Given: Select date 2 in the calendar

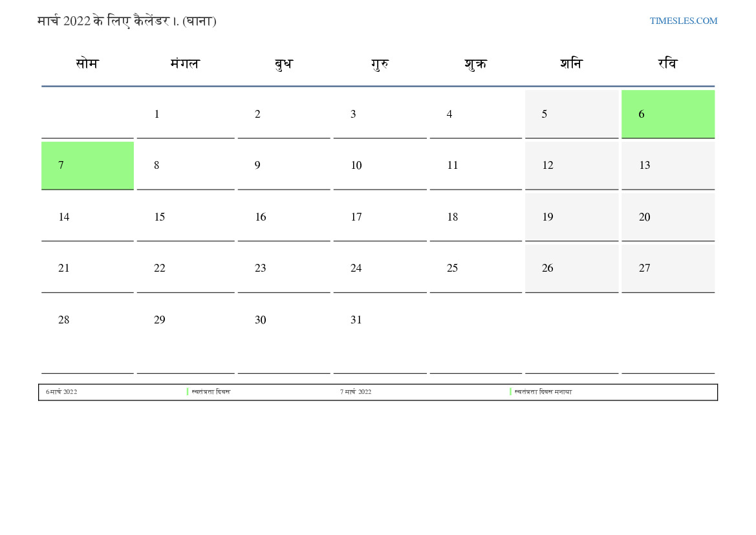Looking at the screenshot, I should point(284,114).
